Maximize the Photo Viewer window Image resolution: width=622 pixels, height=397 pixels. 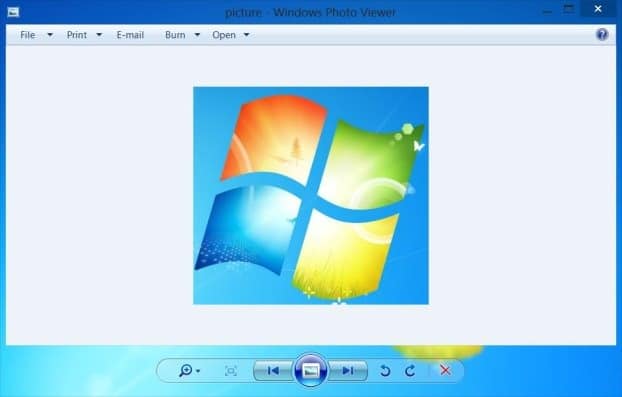[x=568, y=9]
